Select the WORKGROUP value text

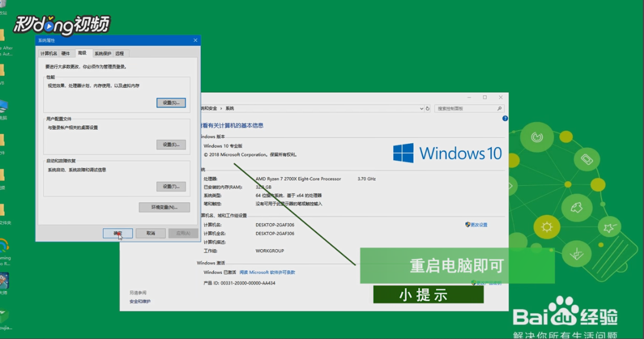(x=269, y=251)
